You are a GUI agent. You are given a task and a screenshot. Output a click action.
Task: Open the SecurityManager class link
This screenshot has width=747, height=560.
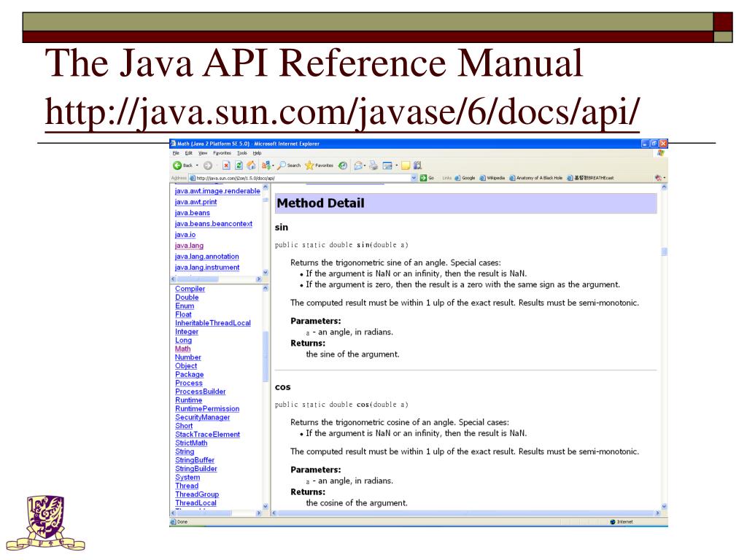[203, 418]
